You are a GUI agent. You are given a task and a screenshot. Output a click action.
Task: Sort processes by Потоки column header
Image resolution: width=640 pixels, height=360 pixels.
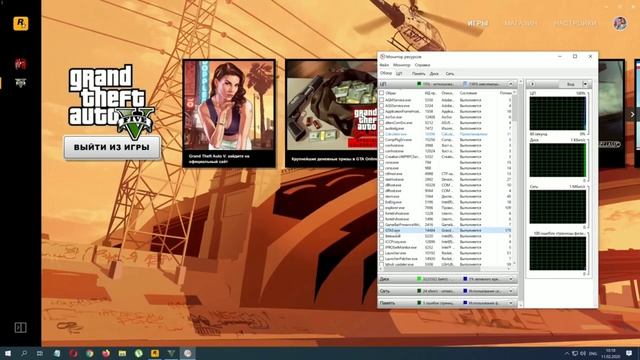pos(505,93)
